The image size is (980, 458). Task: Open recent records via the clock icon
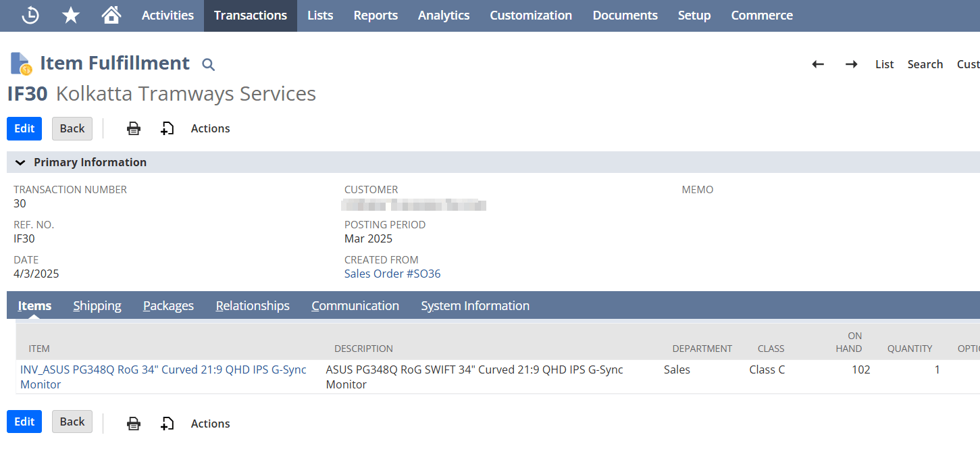(30, 15)
